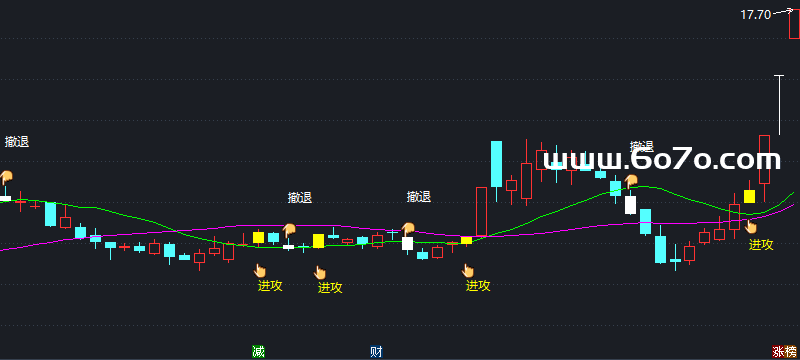Click the pointing hand under the leftmost 撤退

click(x=6, y=177)
